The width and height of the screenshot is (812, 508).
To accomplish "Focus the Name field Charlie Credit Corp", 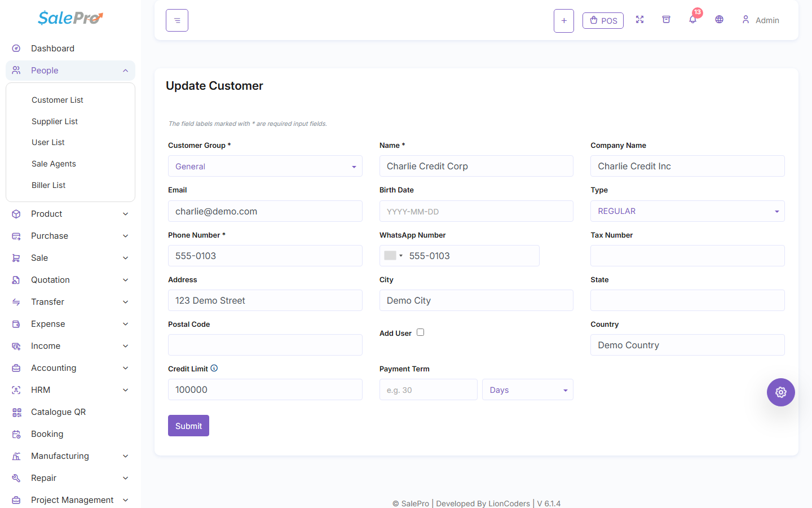I will 476,166.
